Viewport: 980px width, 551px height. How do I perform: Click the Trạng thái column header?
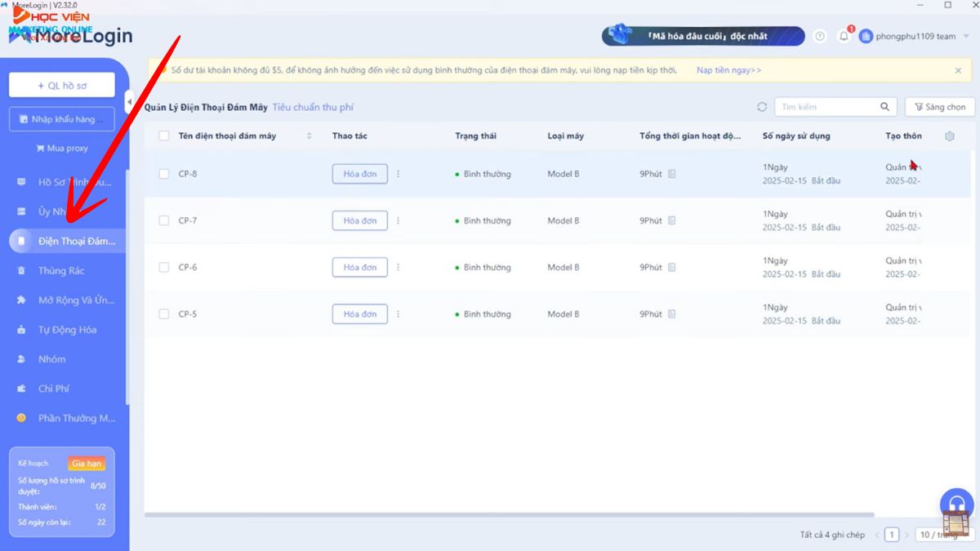[476, 136]
